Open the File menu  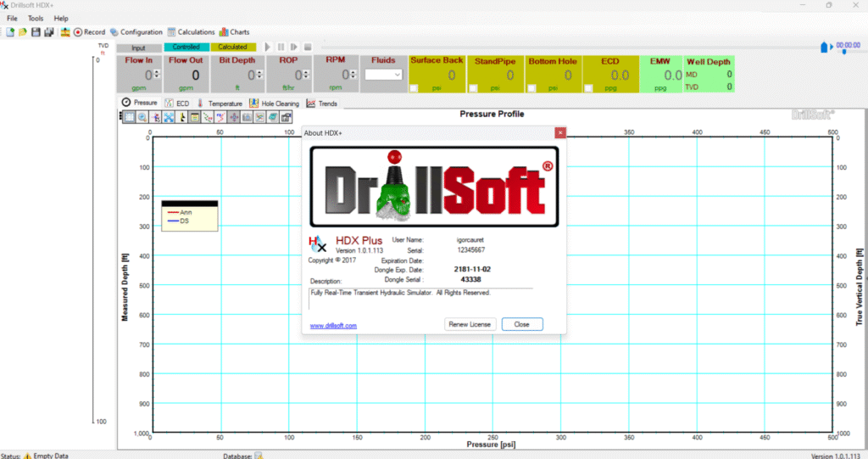click(x=12, y=19)
